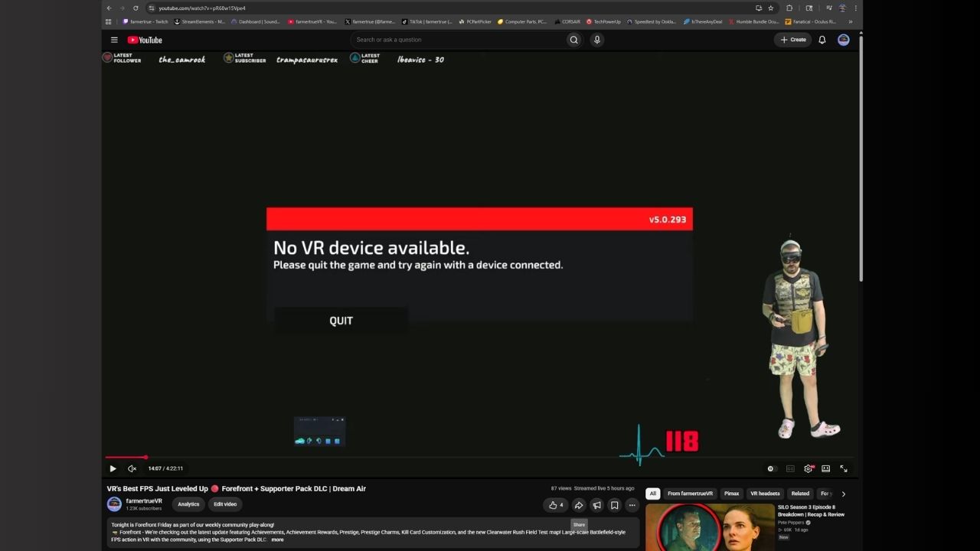980x551 pixels.
Task: Click QUIT in the video frame
Action: click(x=341, y=321)
